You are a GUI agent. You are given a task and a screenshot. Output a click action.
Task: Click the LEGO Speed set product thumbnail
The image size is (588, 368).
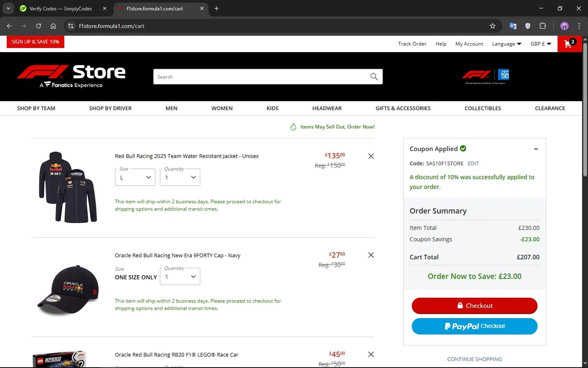point(59,359)
